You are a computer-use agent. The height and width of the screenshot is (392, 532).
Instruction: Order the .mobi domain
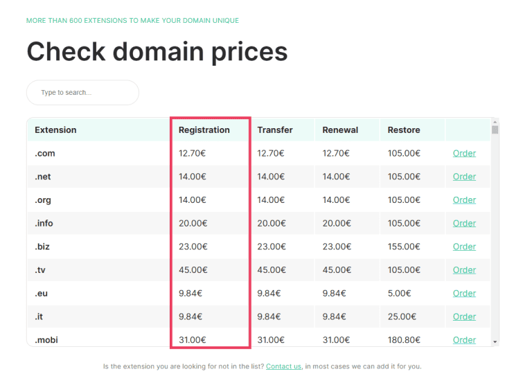click(464, 340)
